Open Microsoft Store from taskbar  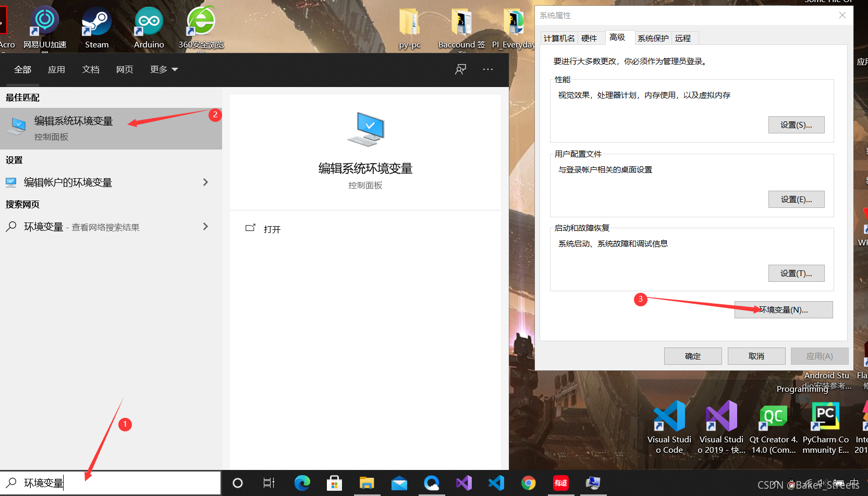coord(334,483)
